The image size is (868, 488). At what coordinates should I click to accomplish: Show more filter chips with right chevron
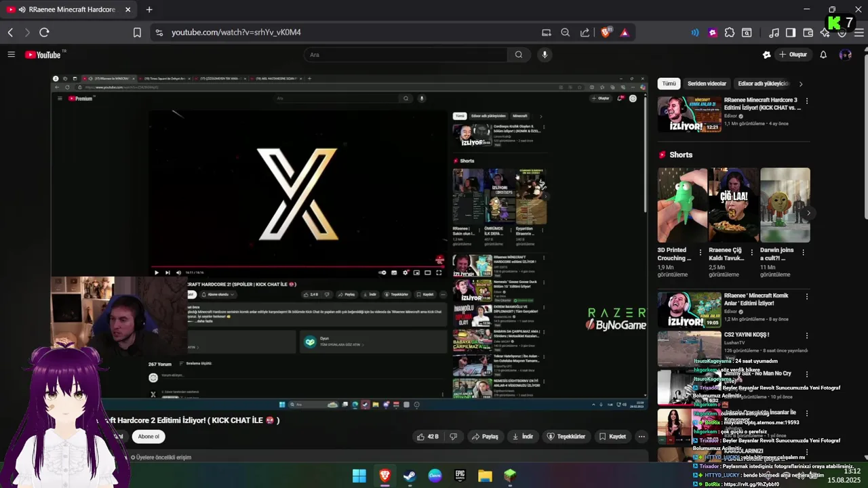(x=801, y=84)
